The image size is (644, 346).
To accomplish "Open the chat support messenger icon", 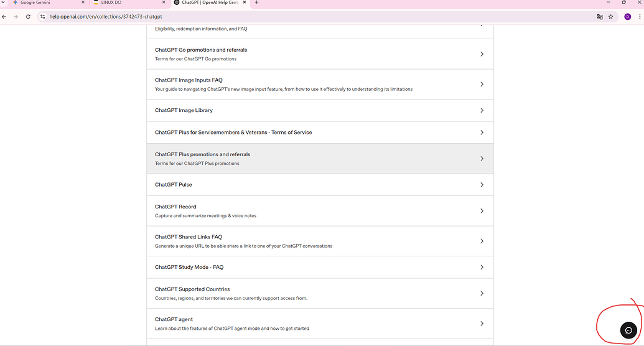I will click(x=628, y=330).
